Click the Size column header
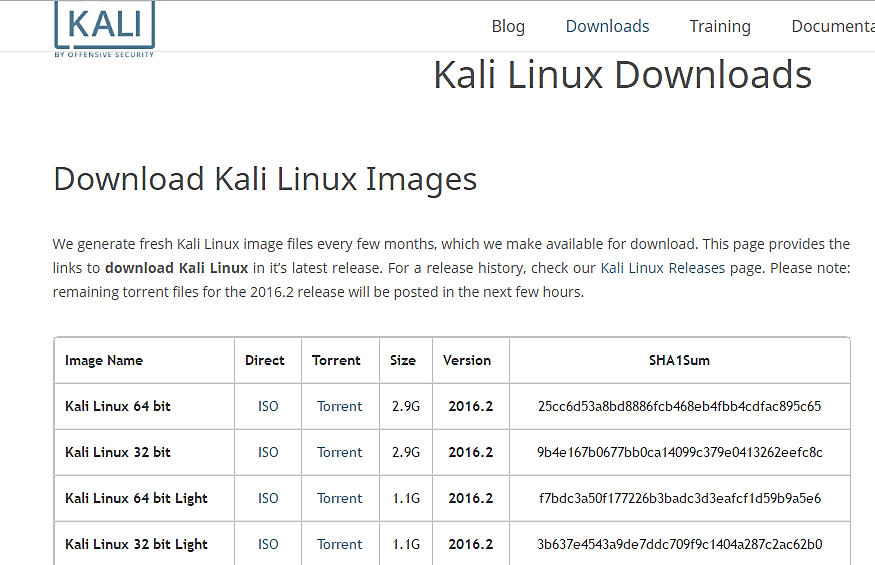This screenshot has width=875, height=565. (403, 361)
